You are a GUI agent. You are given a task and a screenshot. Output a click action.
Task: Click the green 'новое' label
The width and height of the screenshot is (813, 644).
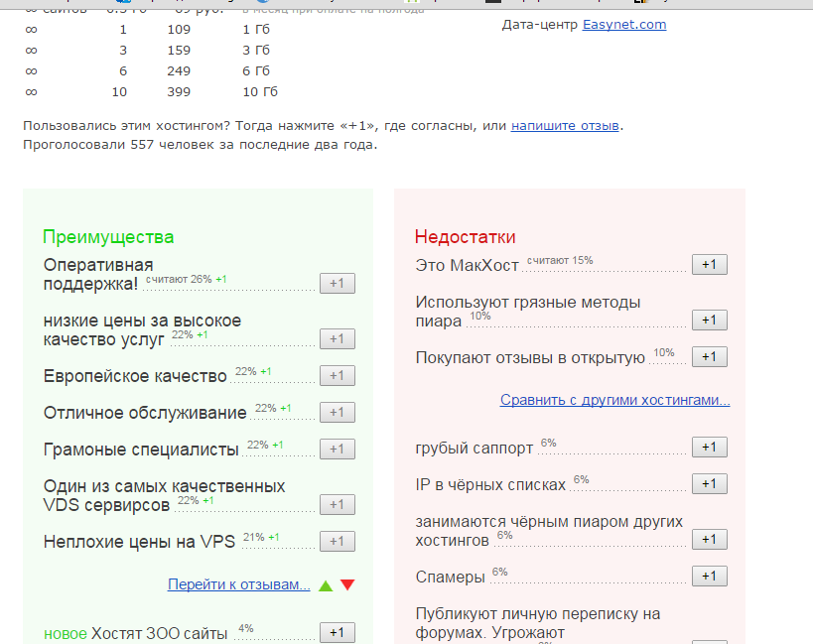tap(66, 634)
